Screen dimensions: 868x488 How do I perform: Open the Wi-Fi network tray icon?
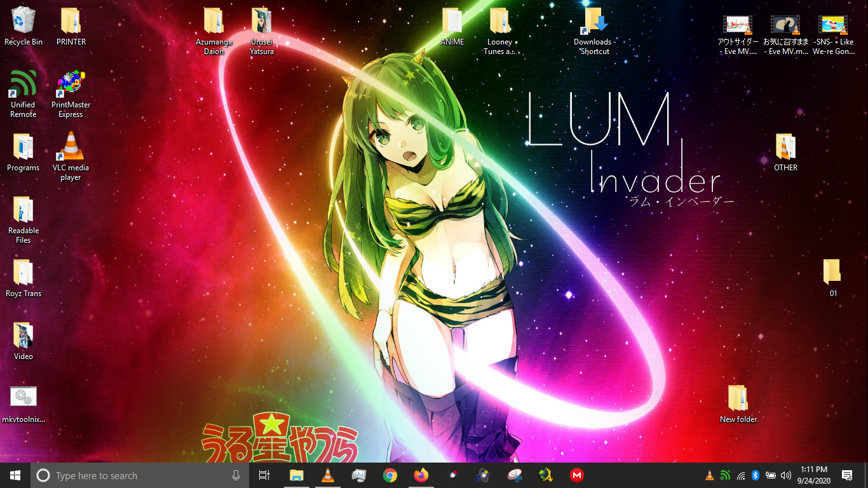click(740, 475)
